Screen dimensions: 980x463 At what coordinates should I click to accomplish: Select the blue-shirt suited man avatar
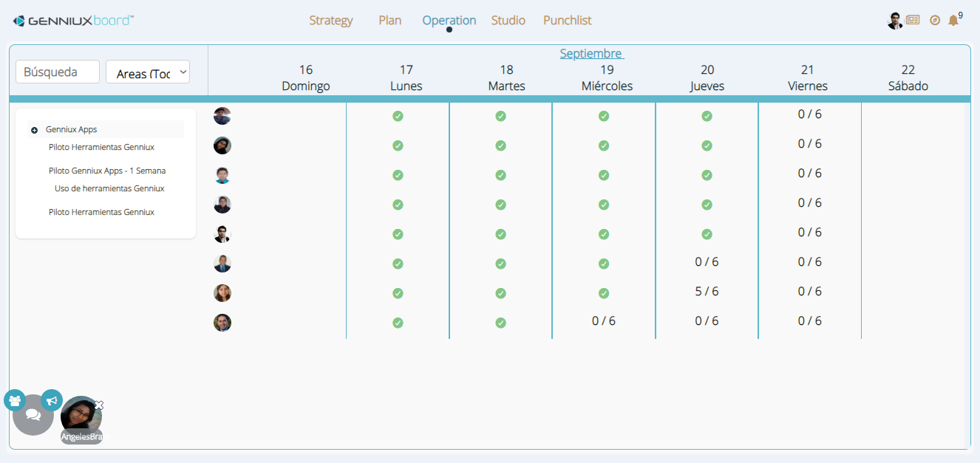point(222,264)
